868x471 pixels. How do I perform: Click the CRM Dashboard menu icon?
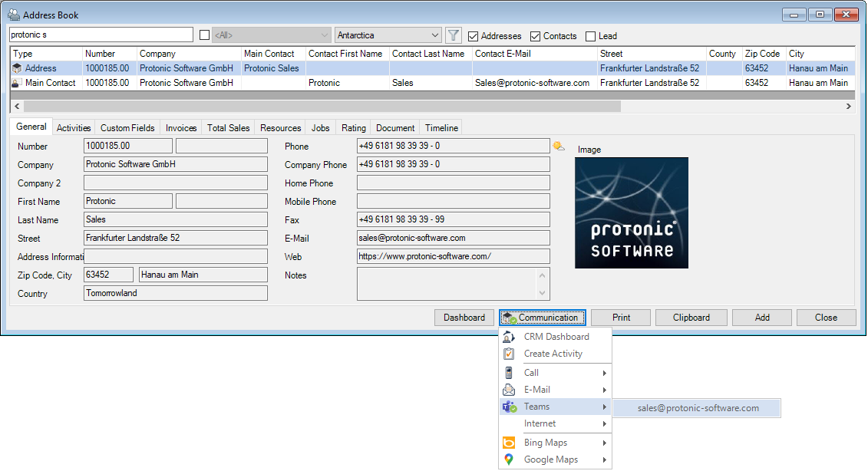point(509,337)
